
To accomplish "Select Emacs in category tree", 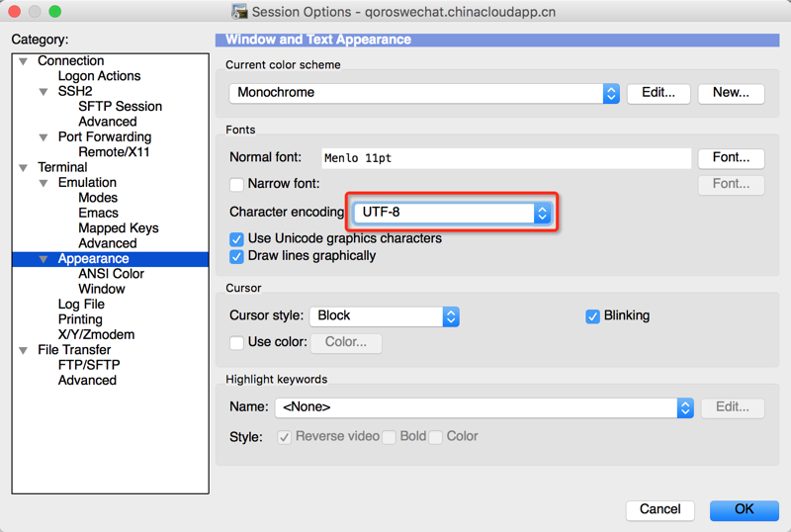I will (x=98, y=213).
